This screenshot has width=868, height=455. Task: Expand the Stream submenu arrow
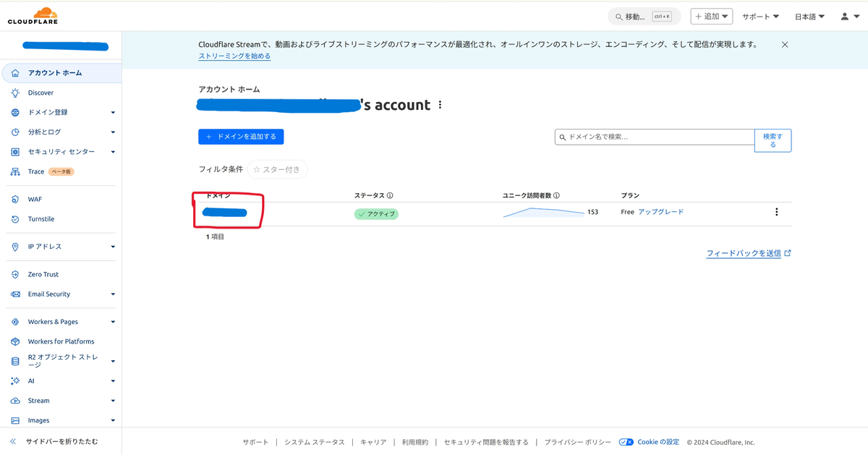click(113, 401)
